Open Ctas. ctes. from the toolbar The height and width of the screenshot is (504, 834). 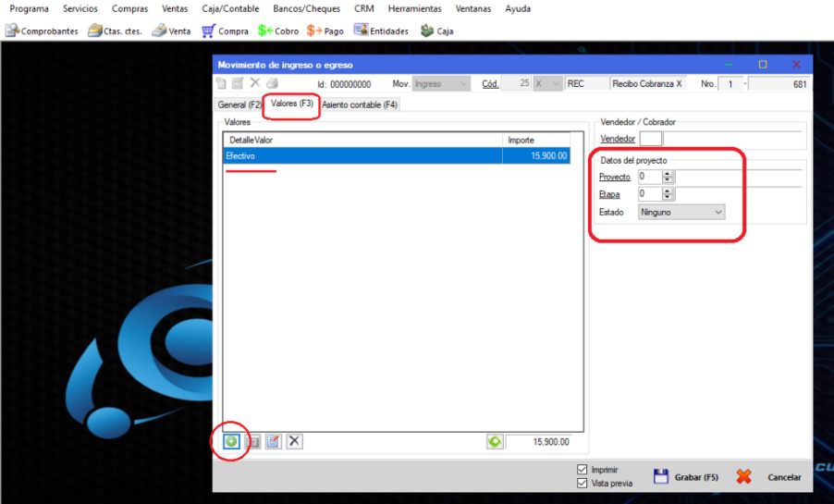115,31
